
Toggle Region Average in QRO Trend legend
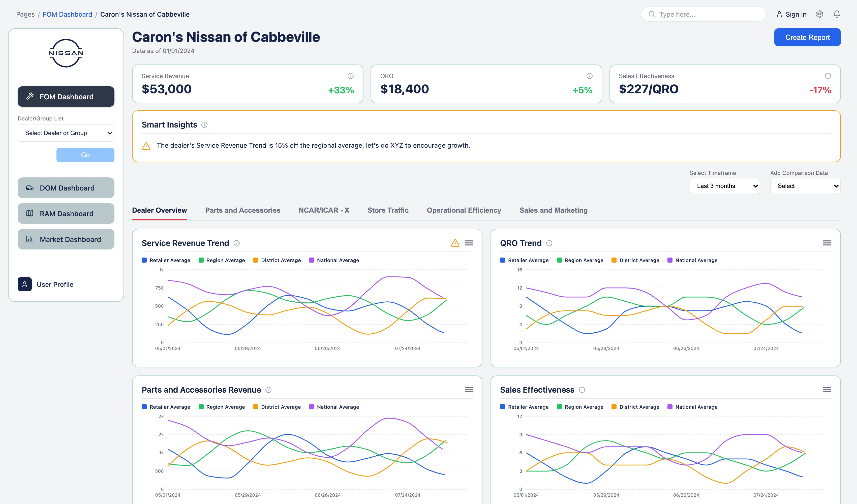point(580,260)
